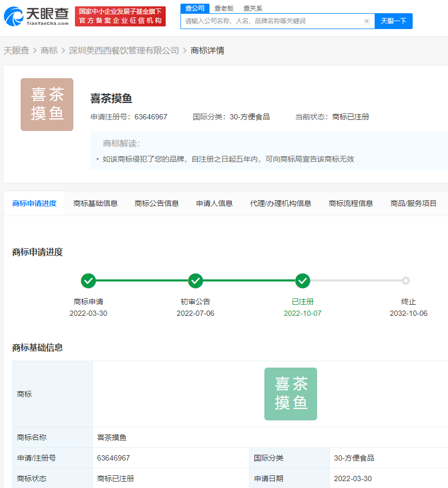The image size is (448, 488).
Task: Click the 商标申请 green checkmark icon
Action: [x=88, y=280]
